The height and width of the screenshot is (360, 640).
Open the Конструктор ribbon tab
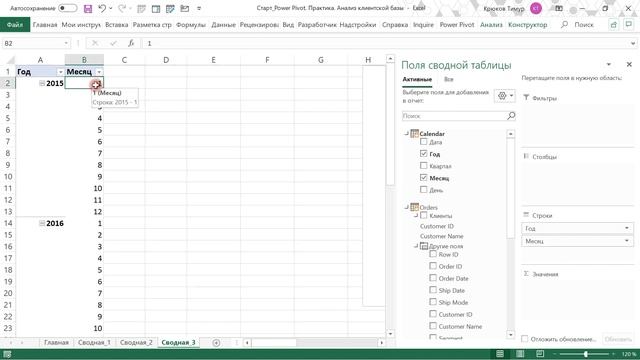click(x=527, y=24)
